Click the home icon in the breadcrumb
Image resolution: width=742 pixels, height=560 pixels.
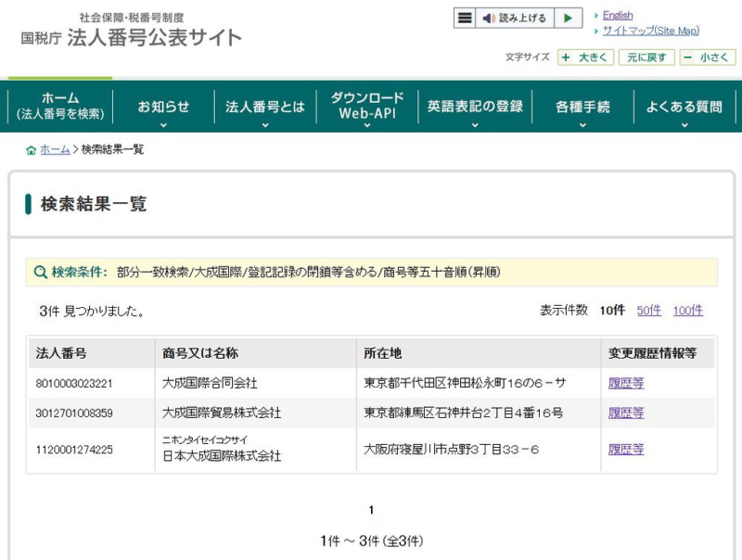pyautogui.click(x=32, y=150)
